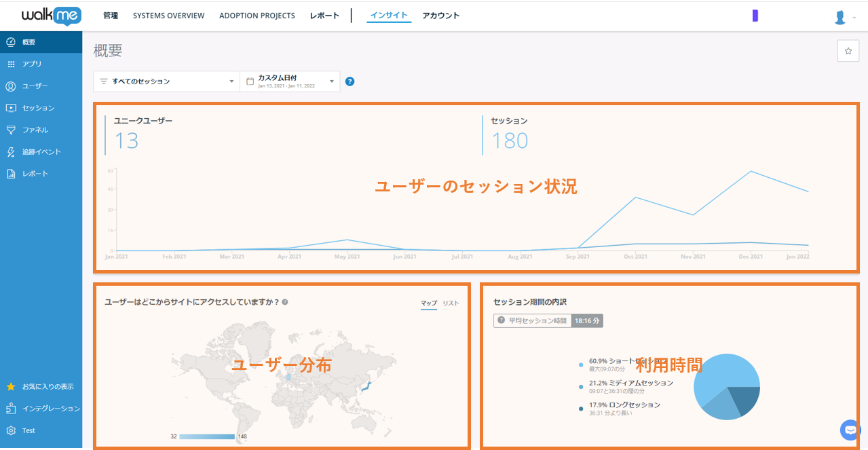Click the blue help question mark icon

coord(350,81)
